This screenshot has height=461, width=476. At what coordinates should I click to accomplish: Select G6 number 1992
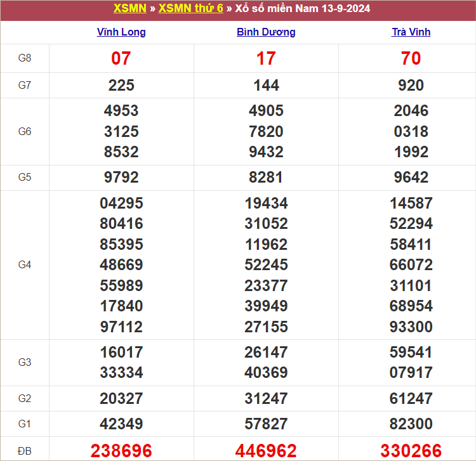(411, 152)
